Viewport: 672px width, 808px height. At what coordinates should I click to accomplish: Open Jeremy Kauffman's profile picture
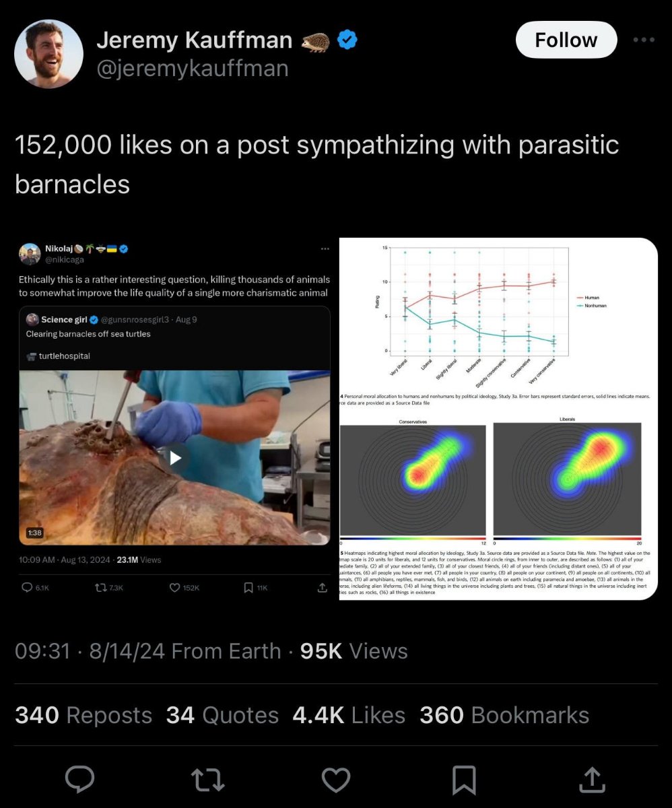[x=48, y=54]
